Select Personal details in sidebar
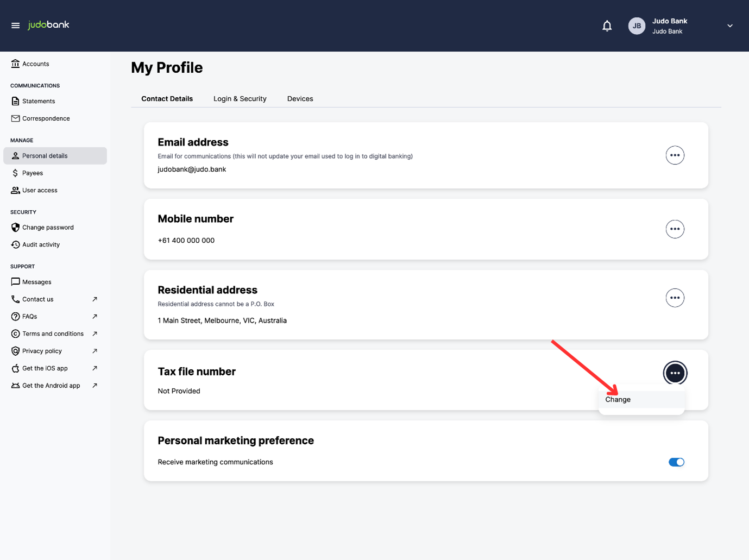This screenshot has height=560, width=749. click(55, 156)
